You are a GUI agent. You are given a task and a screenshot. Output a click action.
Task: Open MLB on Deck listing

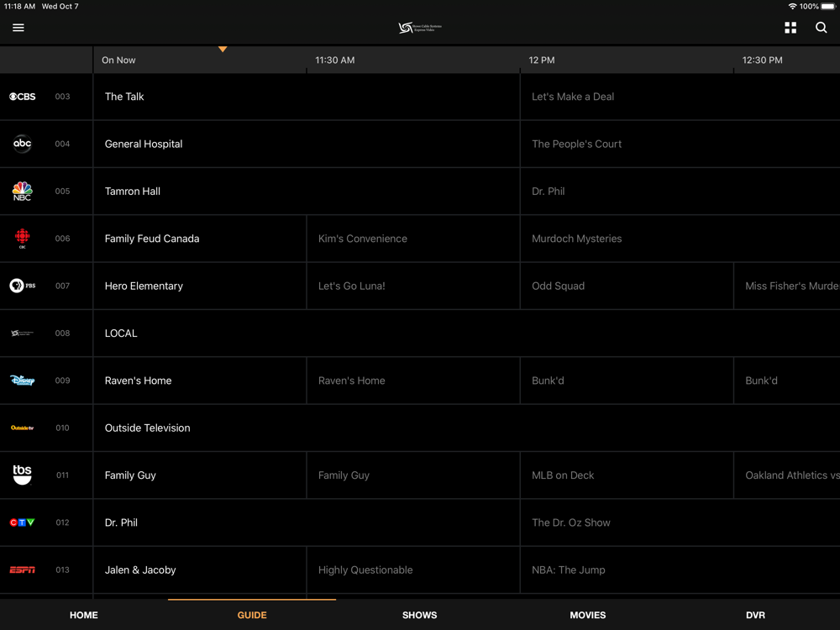[627, 475]
